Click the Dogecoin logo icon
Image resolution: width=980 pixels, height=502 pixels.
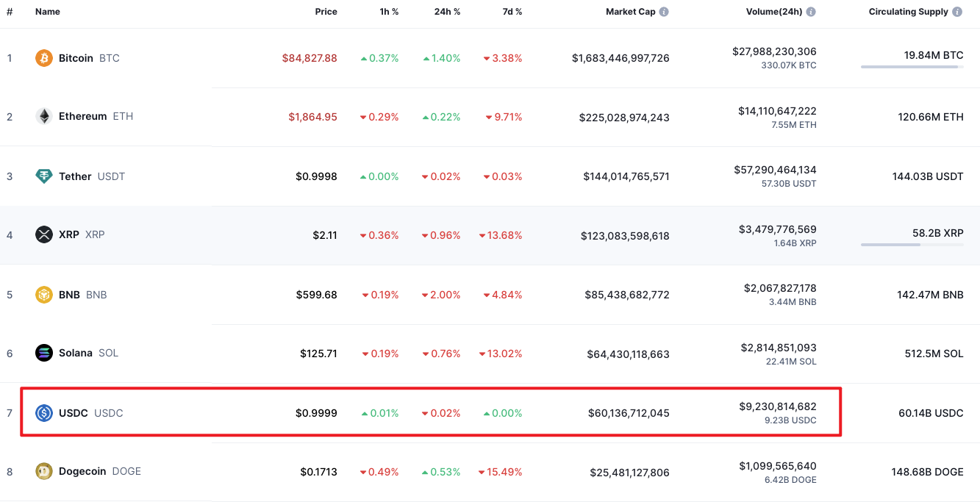(44, 471)
